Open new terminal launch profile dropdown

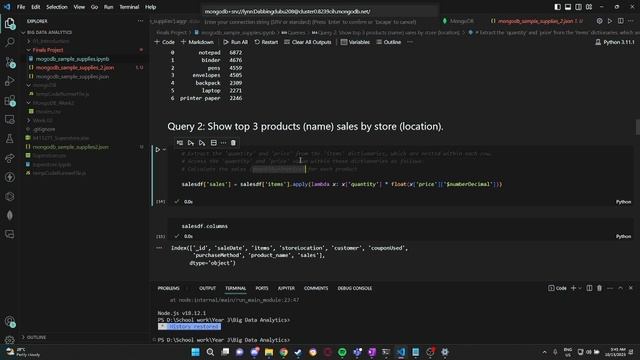click(x=580, y=288)
